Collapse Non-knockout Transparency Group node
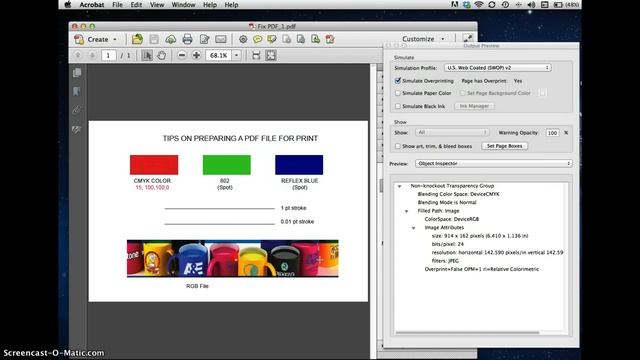The height and width of the screenshot is (360, 640). coord(400,186)
